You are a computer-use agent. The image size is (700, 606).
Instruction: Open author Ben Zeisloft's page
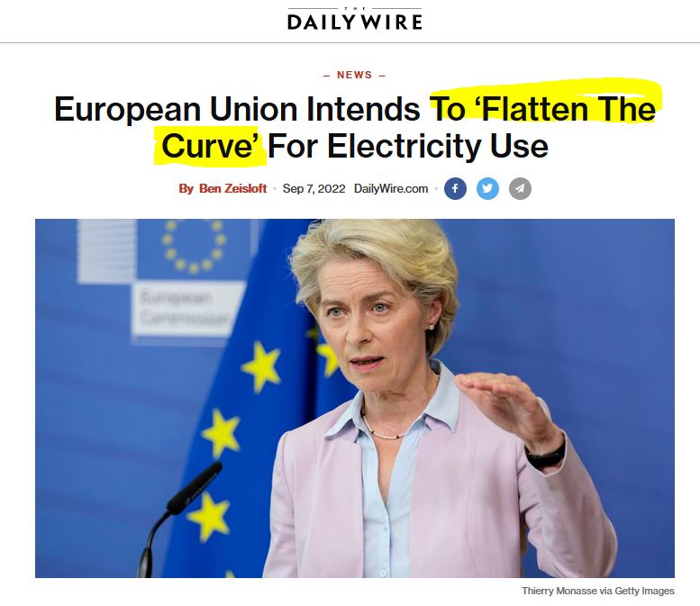click(232, 188)
